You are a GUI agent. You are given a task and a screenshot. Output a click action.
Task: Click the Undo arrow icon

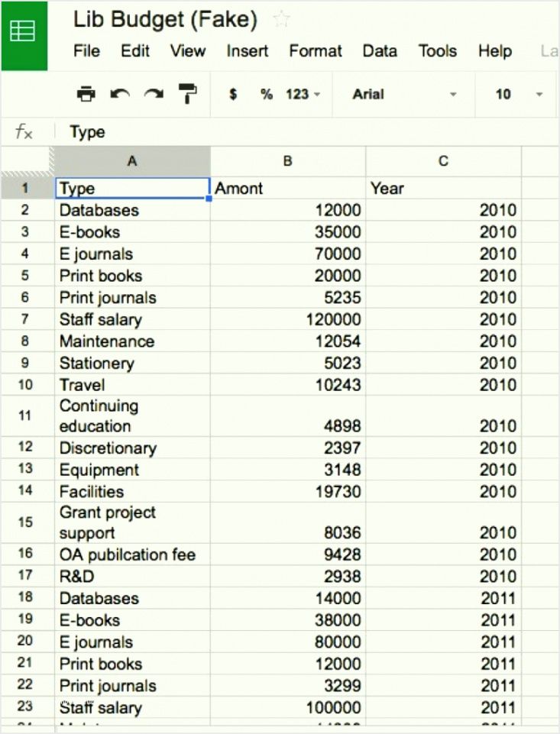coord(120,94)
